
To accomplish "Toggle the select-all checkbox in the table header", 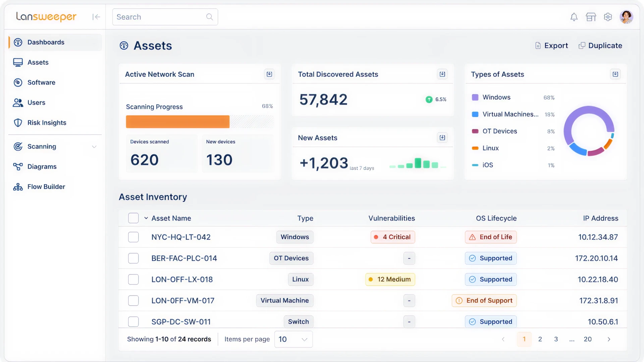I will 133,218.
